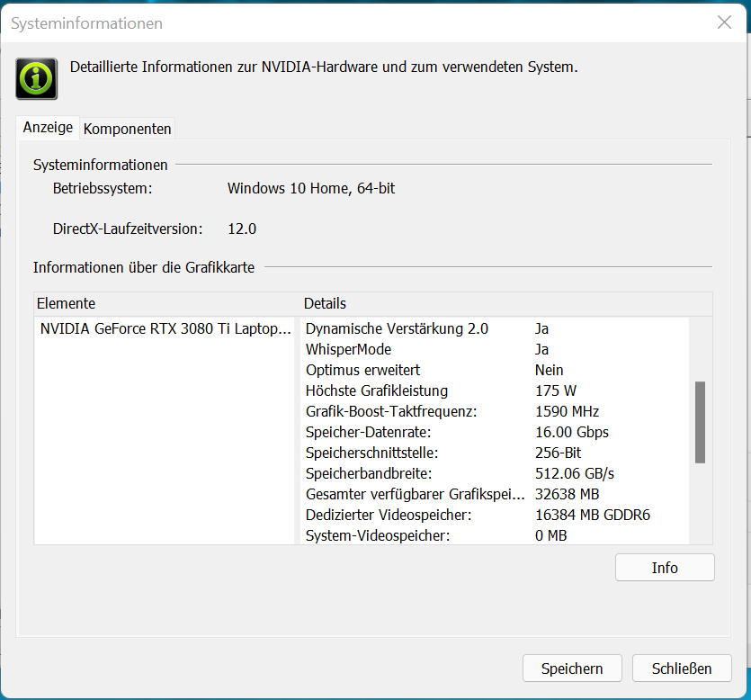751x700 pixels.
Task: Click the DirectX-Laufzeitversion label
Action: (128, 229)
